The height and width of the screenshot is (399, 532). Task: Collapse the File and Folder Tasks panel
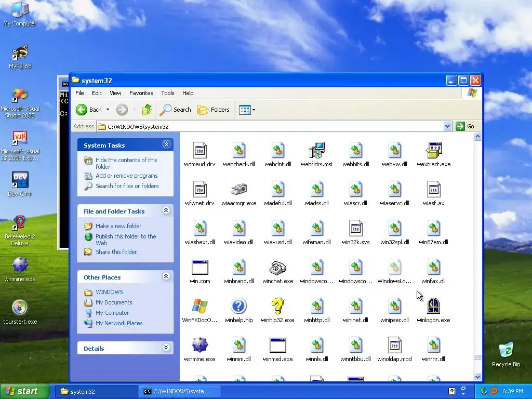166,210
